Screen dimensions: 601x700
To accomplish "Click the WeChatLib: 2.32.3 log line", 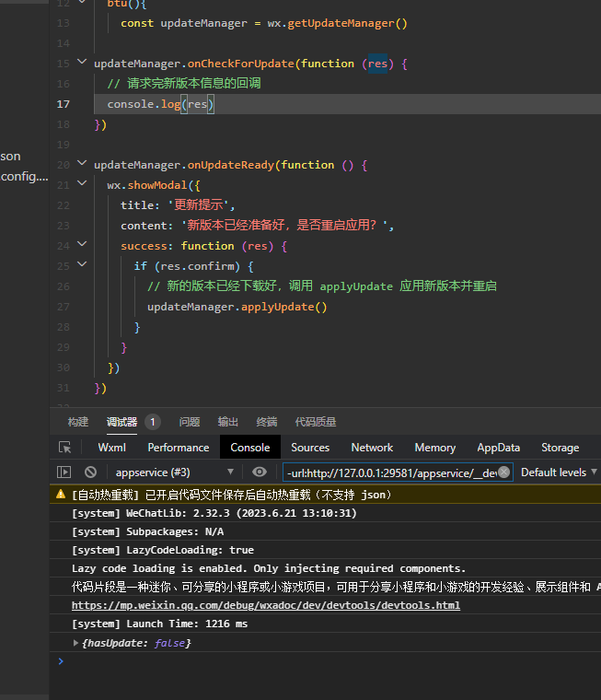I will point(214,513).
